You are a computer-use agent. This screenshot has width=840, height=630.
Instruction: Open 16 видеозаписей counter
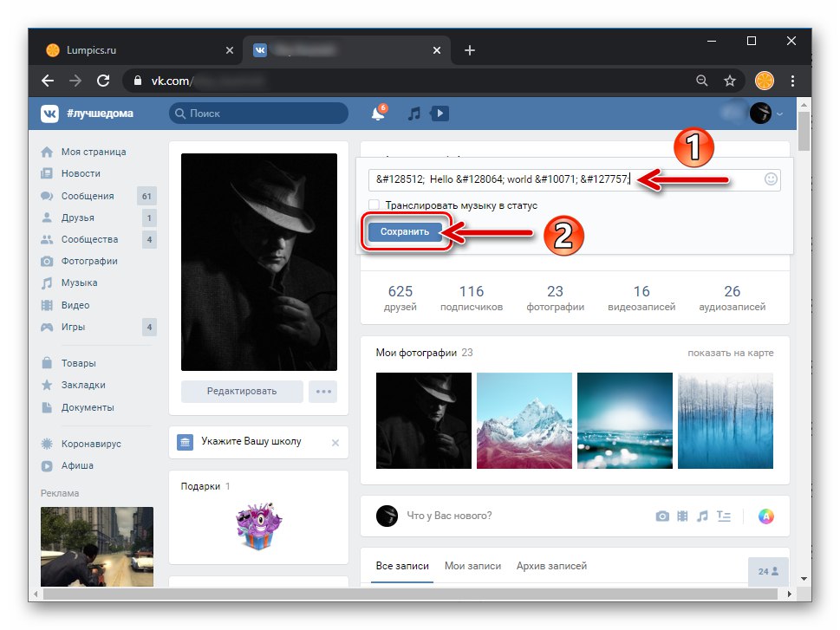coord(641,298)
